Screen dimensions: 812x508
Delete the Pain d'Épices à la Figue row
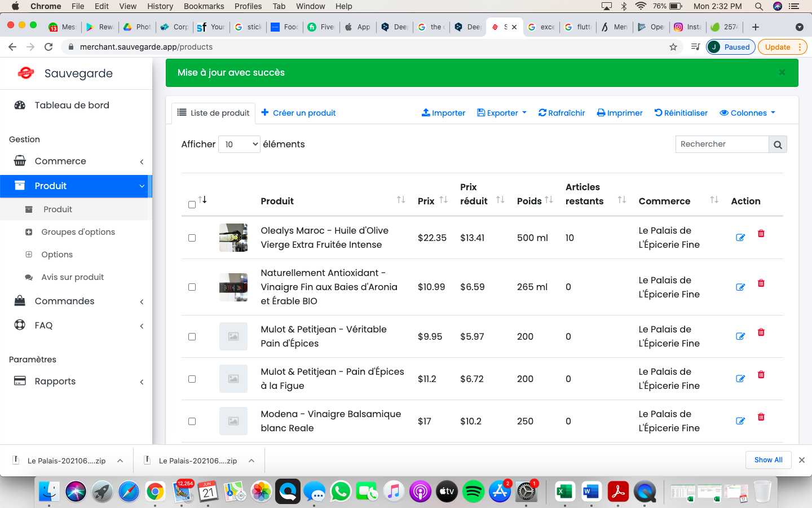click(x=761, y=375)
